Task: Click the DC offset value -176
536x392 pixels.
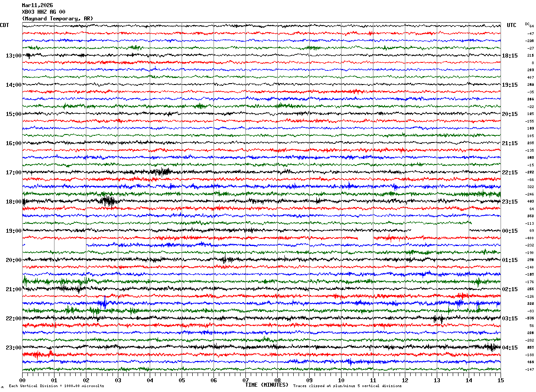Action: click(x=530, y=282)
